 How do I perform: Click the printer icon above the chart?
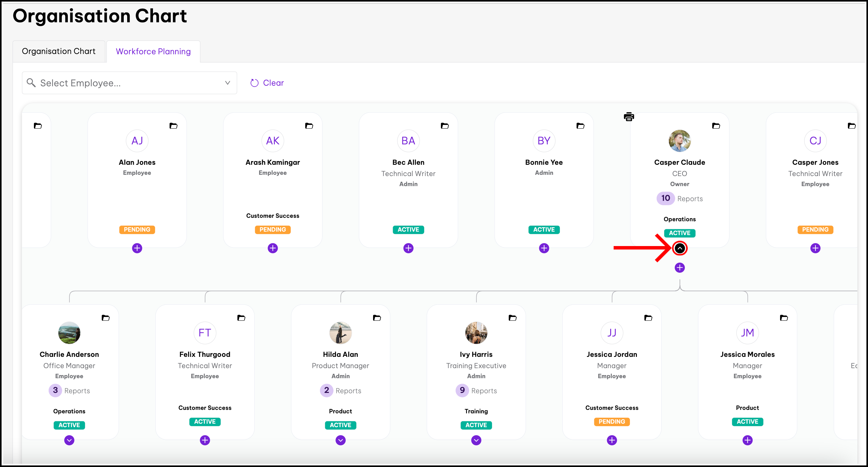(x=629, y=117)
